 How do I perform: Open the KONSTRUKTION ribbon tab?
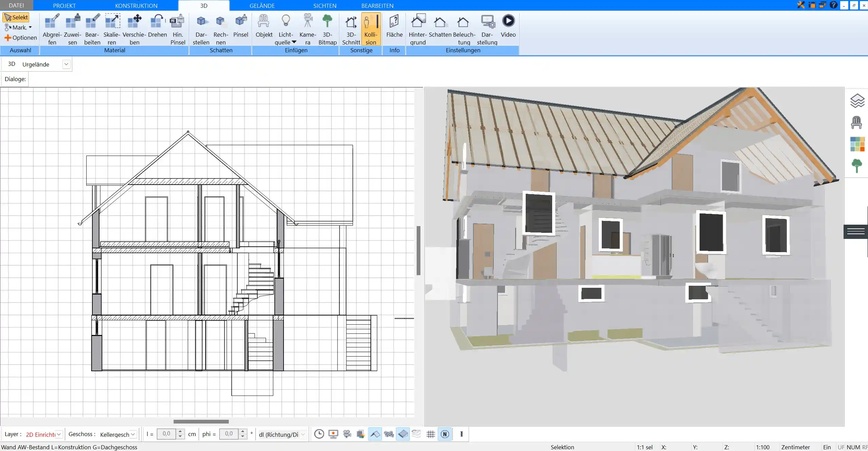[x=136, y=6]
